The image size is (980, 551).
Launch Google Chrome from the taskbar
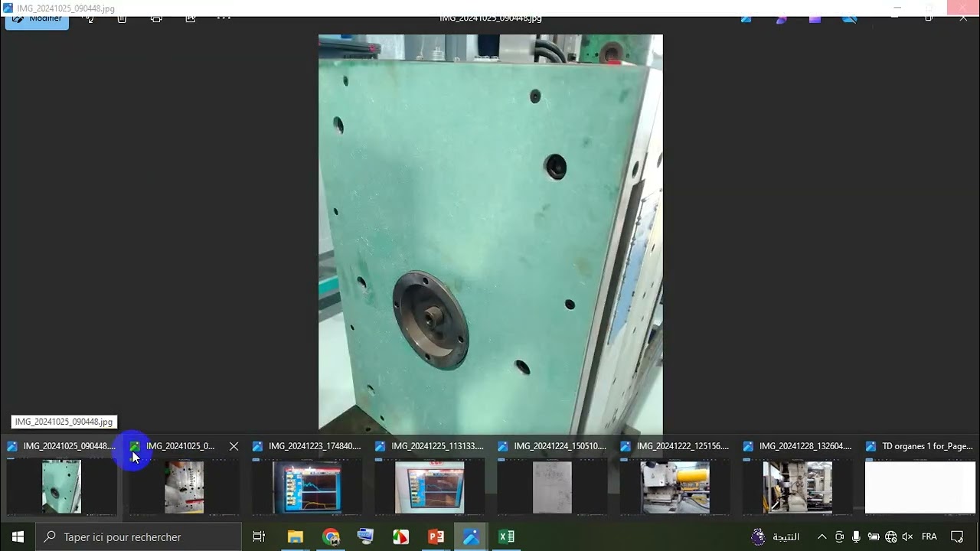coord(331,536)
